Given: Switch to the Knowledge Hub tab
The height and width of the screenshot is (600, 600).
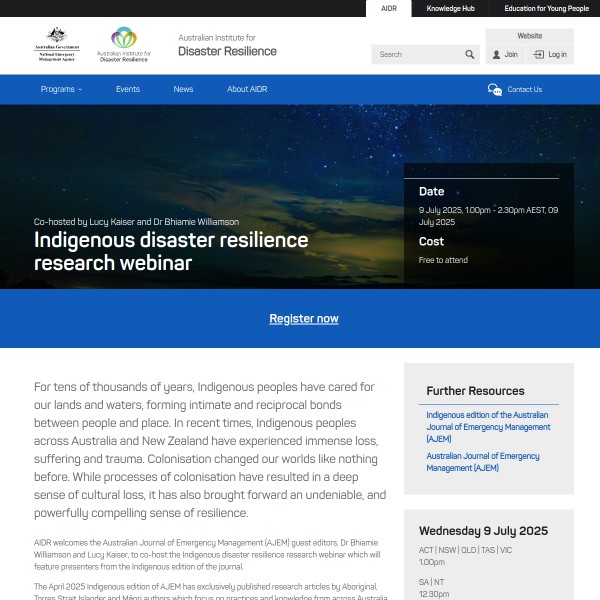Looking at the screenshot, I should click(450, 8).
